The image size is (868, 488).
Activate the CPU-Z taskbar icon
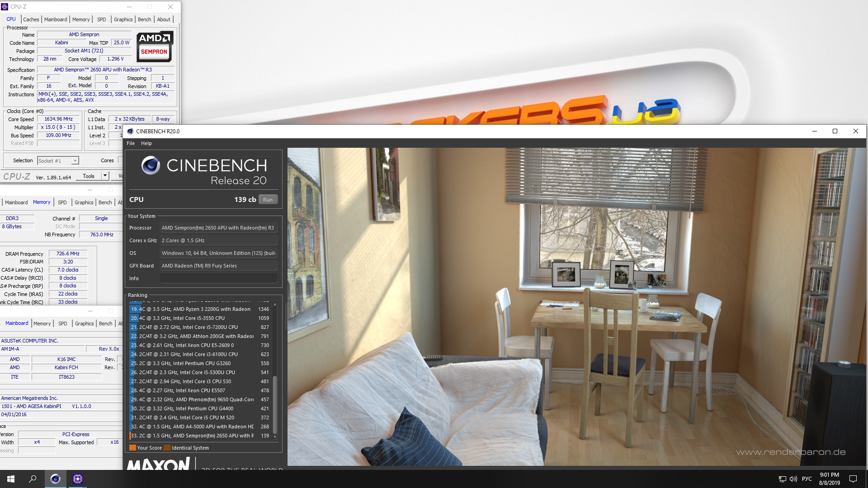click(x=77, y=479)
